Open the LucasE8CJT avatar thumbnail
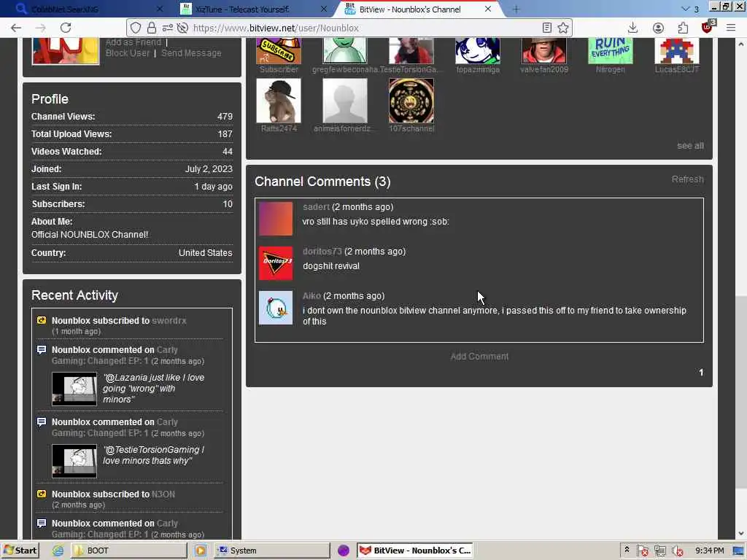Screen dimensions: 747x560 676,50
